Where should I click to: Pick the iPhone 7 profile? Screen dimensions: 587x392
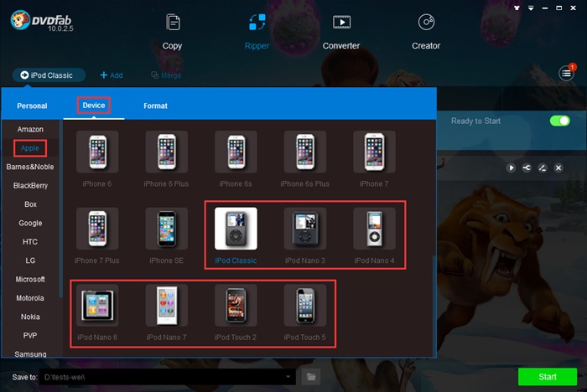pyautogui.click(x=374, y=160)
